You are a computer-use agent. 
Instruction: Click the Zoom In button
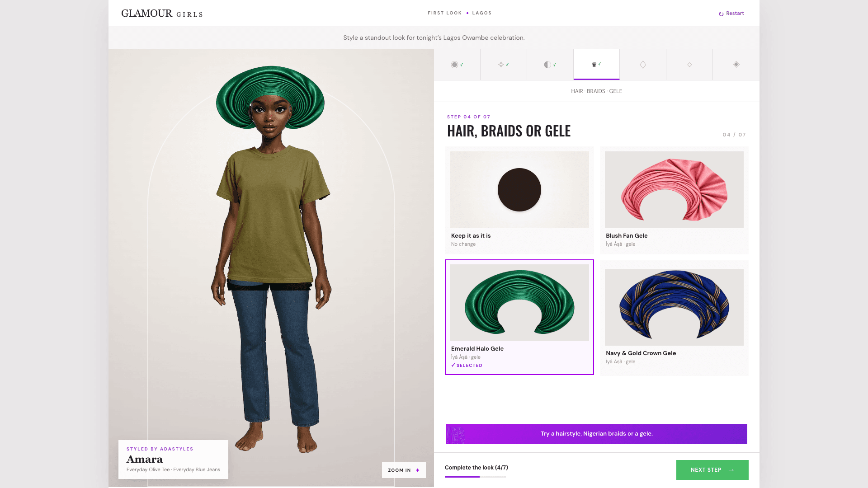(x=404, y=470)
